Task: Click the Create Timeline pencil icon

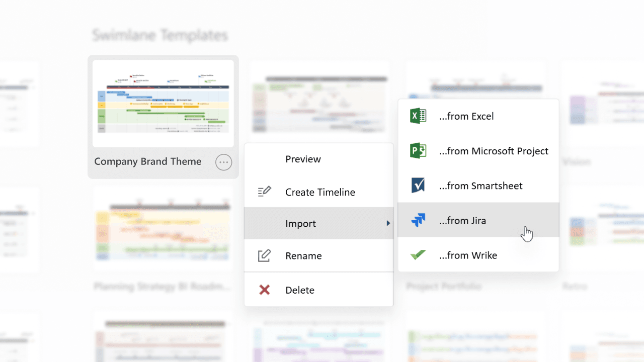Action: click(x=264, y=192)
